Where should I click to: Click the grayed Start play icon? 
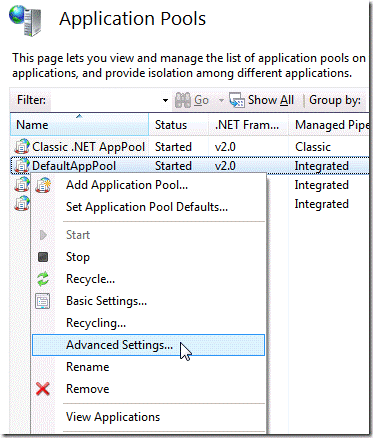pyautogui.click(x=43, y=235)
